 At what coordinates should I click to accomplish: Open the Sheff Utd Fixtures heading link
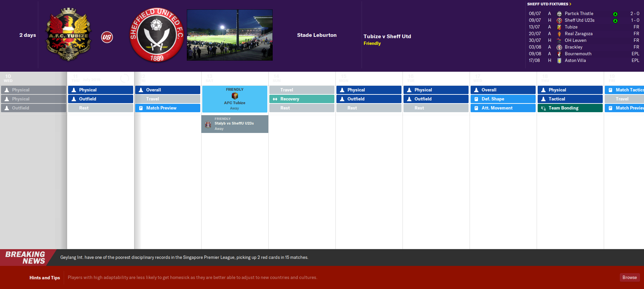pos(547,4)
